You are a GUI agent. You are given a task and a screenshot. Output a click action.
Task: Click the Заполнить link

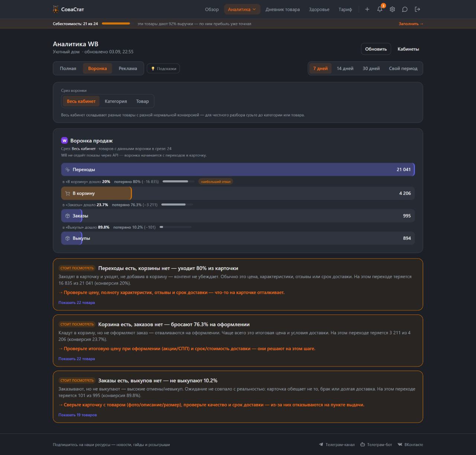(x=411, y=24)
